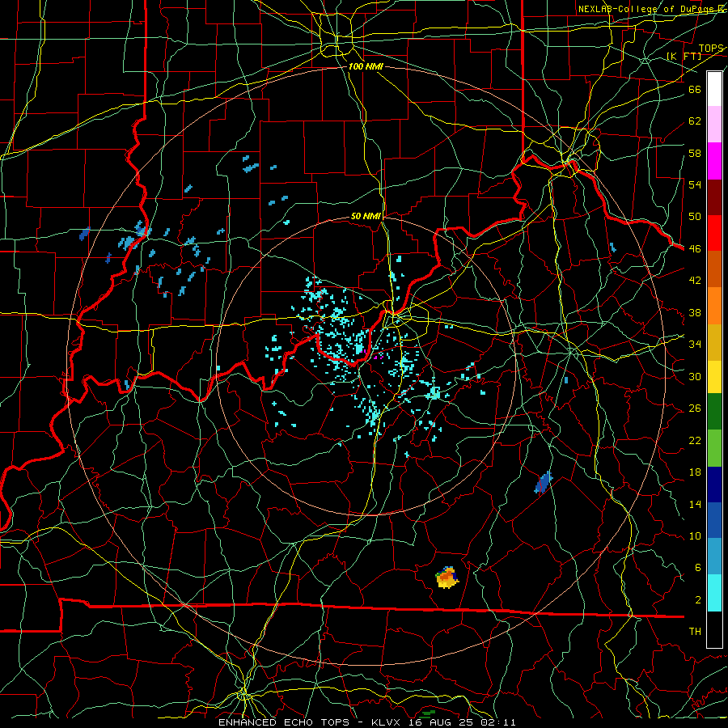Click the white swatch in TOPS legend

tap(714, 89)
